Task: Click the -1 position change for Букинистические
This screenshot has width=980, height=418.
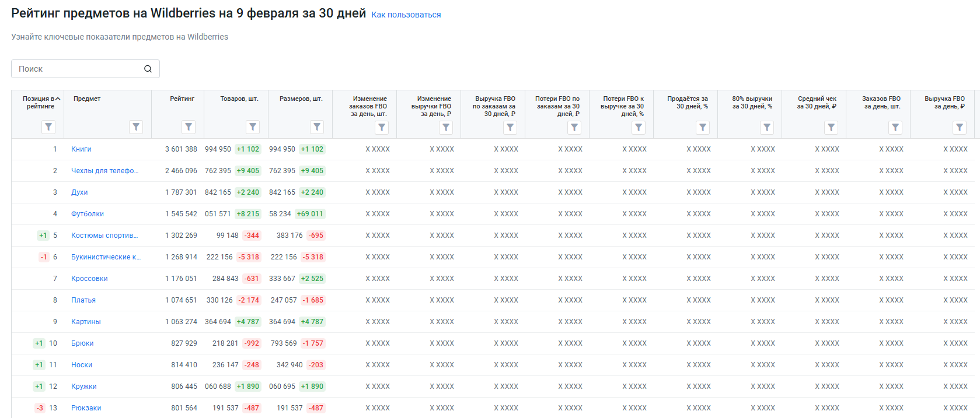Action: tap(44, 257)
